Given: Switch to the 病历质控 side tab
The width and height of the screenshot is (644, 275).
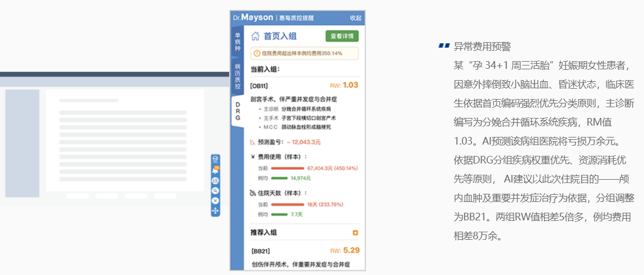Looking at the screenshot, I should (x=237, y=76).
